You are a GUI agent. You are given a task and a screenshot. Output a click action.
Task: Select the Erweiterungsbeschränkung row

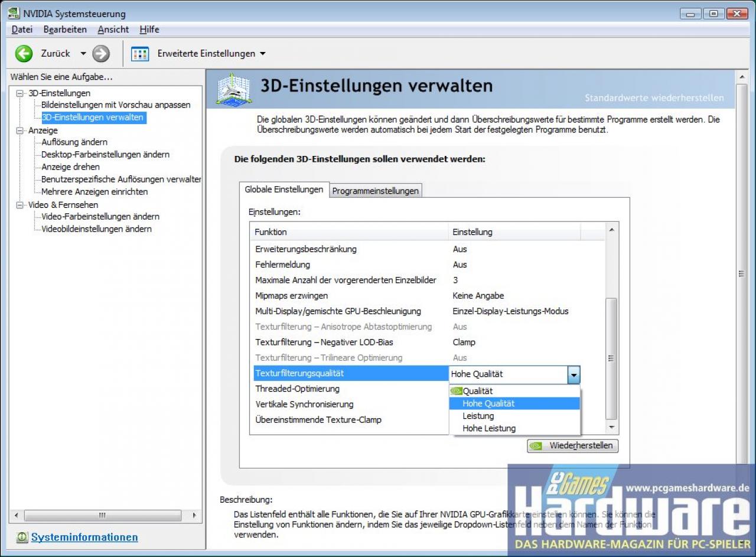(428, 249)
